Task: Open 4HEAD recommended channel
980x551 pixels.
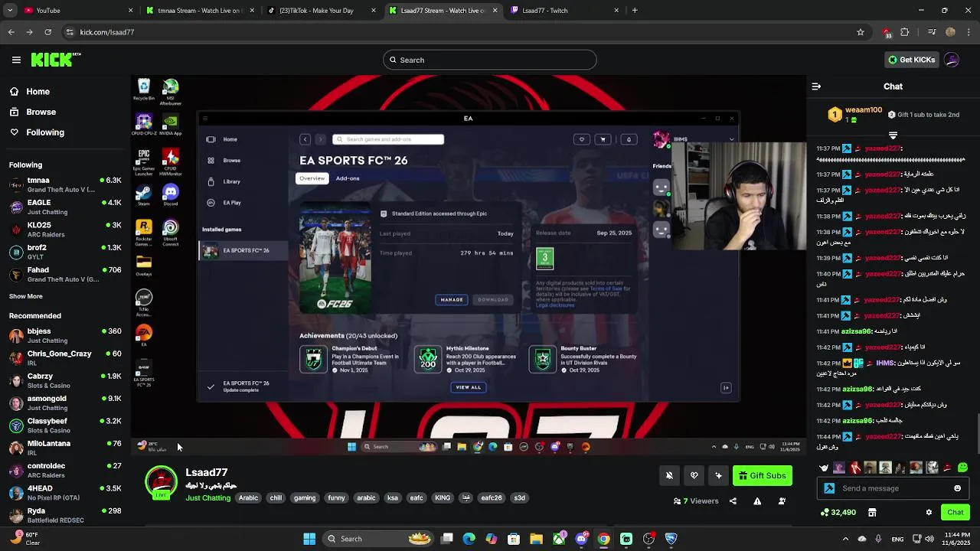Action: tap(65, 493)
